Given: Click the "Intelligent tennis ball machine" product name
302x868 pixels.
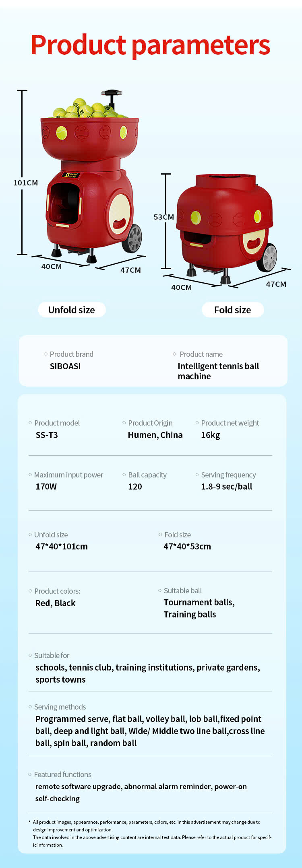Looking at the screenshot, I should (218, 371).
